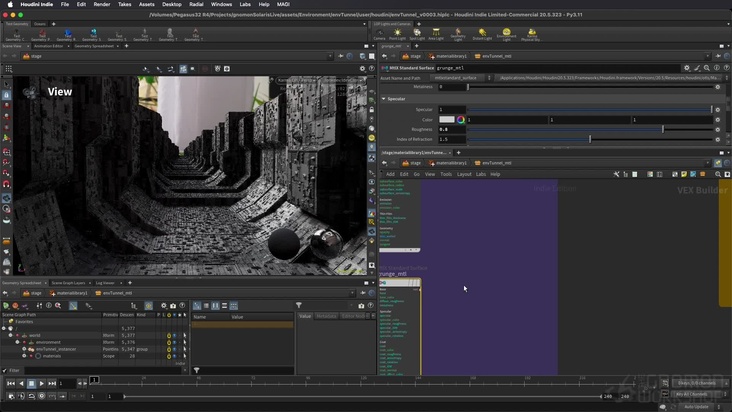Switch to the Geometry Spreadsheet tab
This screenshot has height=412, width=732.
point(92,45)
